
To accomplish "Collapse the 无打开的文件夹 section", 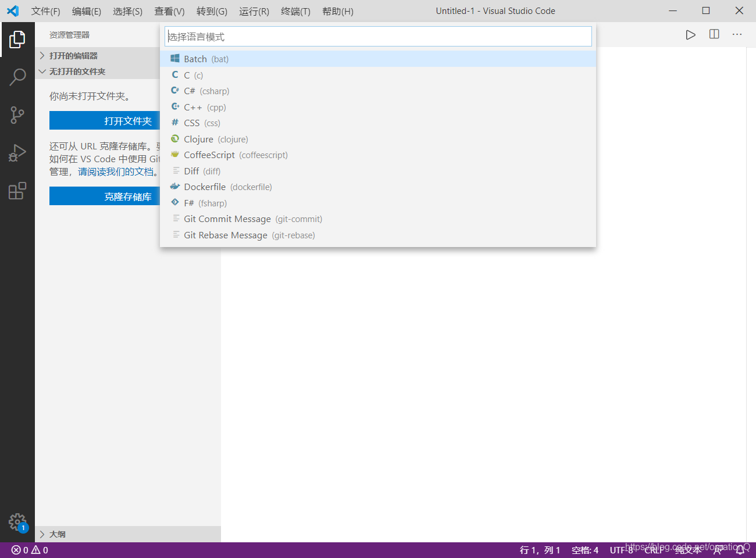I will pos(97,71).
